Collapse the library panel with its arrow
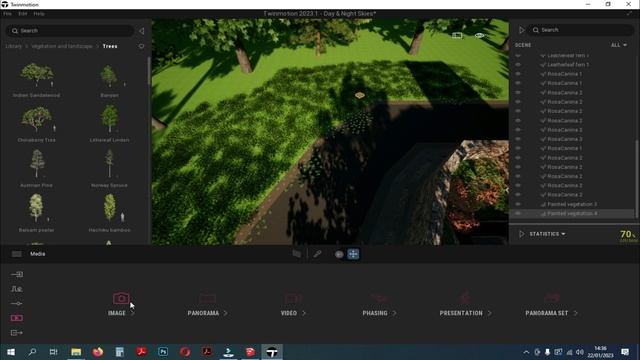640x360 pixels. [142, 31]
